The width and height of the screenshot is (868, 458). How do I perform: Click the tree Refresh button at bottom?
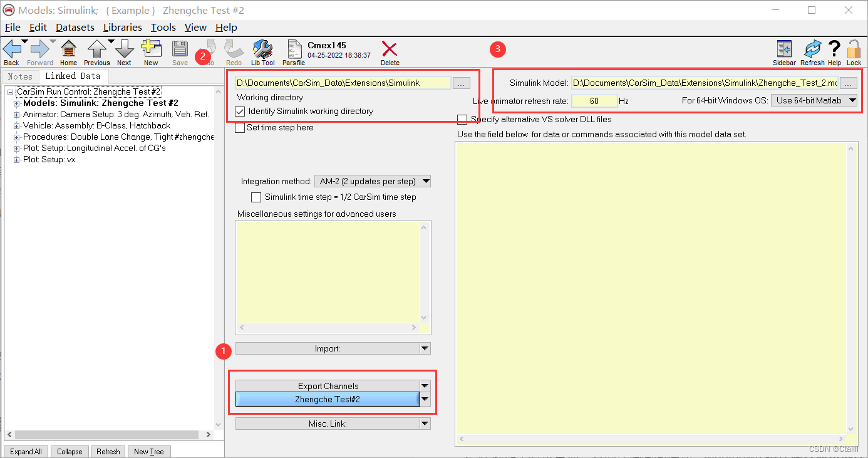(x=108, y=451)
